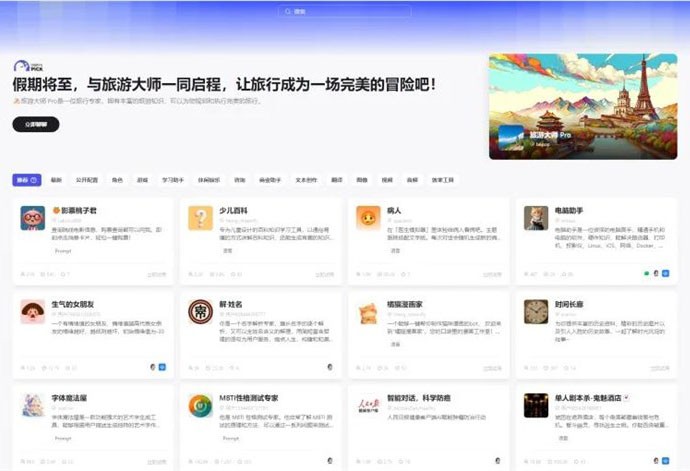Click the search input field at top
690x471 pixels.
coord(345,11)
